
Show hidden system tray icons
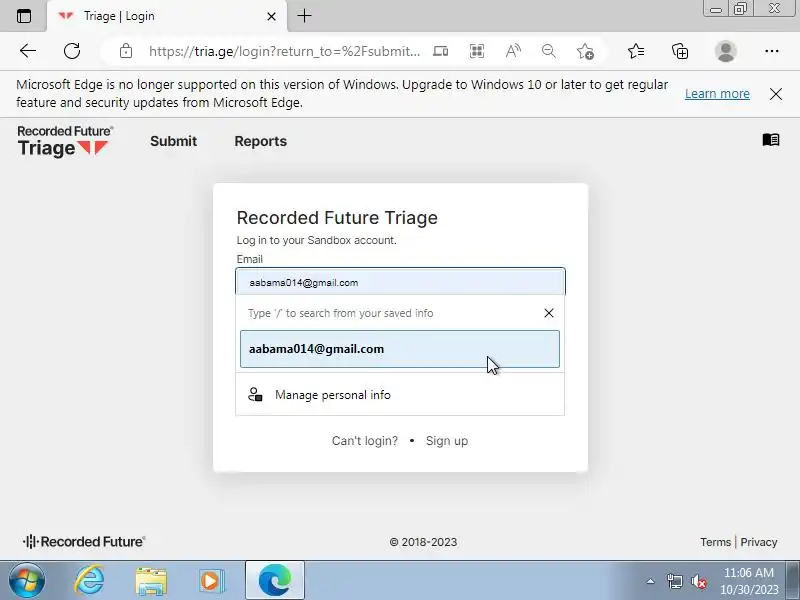coord(650,581)
